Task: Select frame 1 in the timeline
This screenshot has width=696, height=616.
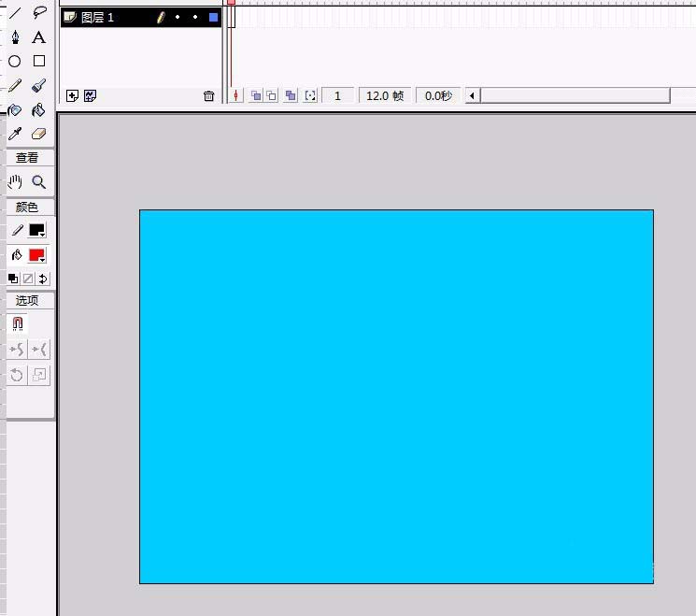Action: tap(232, 18)
